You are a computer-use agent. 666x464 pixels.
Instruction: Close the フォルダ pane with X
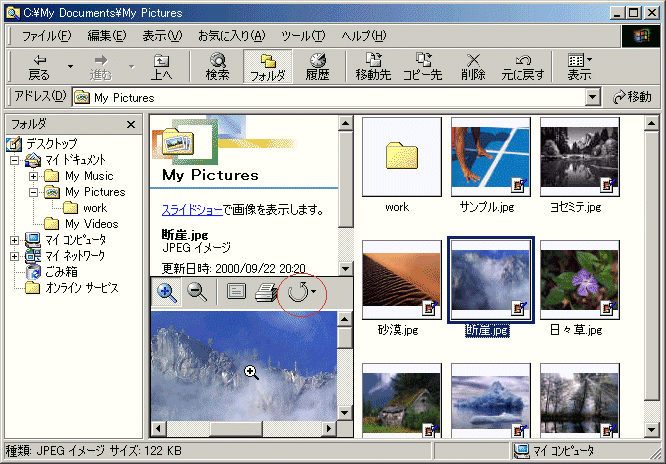click(131, 124)
